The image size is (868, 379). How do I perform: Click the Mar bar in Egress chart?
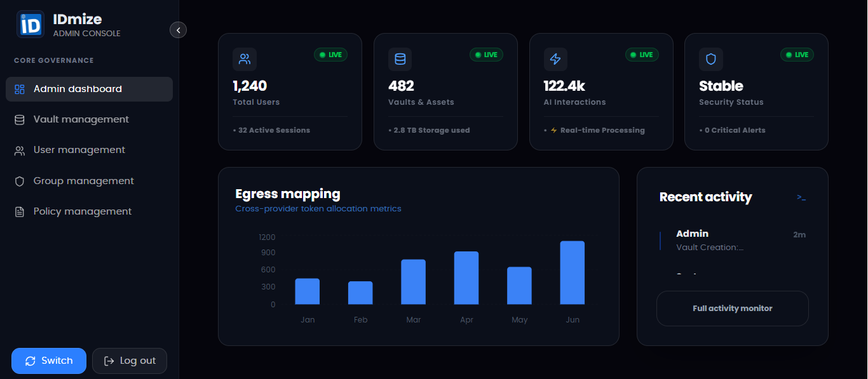click(414, 282)
